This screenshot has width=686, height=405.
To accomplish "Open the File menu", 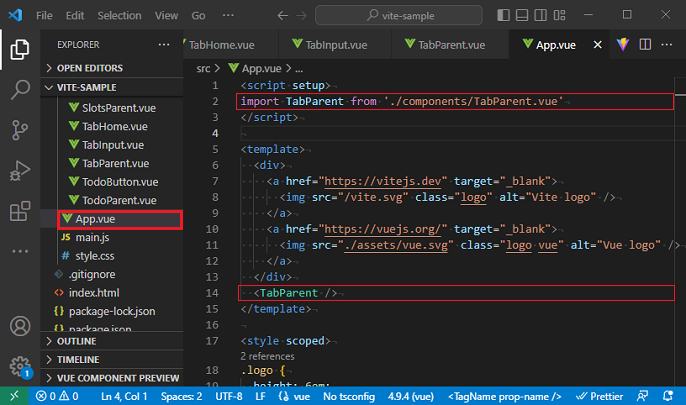I will (x=44, y=15).
